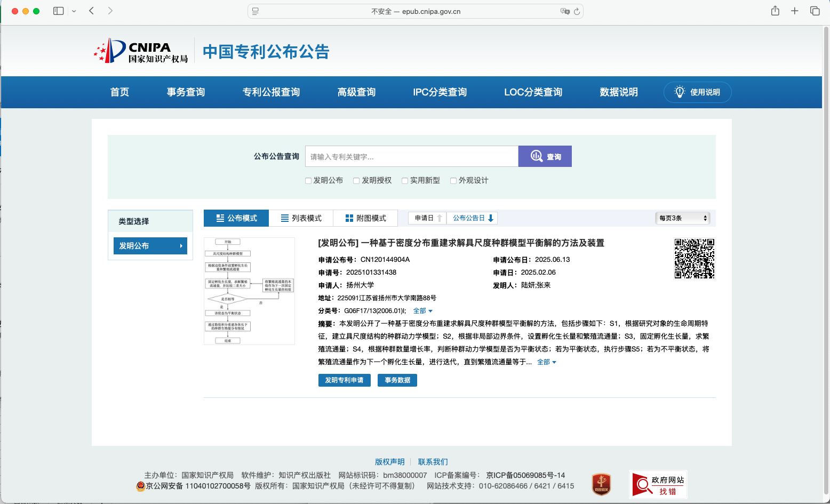Click the magnifier 查询 search button
The image size is (830, 504).
(545, 156)
